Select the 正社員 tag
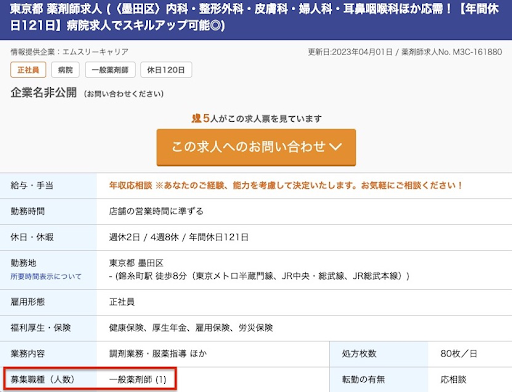 coord(28,70)
